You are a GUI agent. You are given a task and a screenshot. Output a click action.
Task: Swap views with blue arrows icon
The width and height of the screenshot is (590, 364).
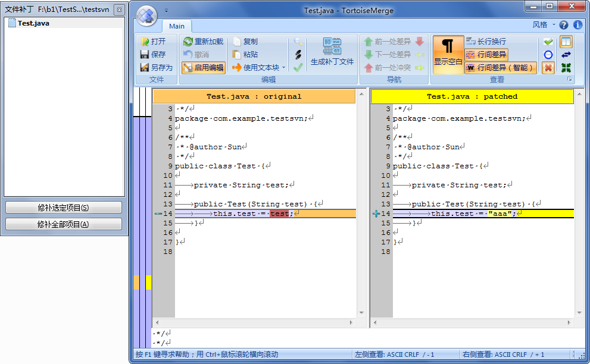[x=566, y=55]
